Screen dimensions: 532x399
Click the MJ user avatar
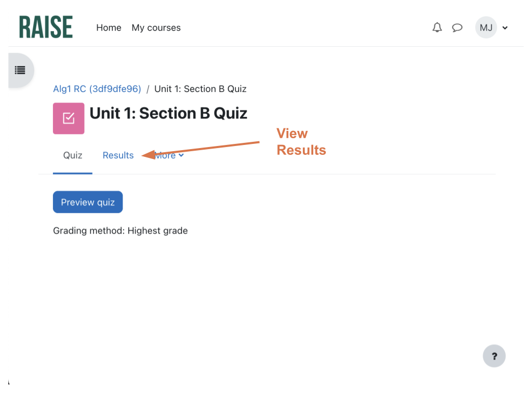(x=486, y=28)
